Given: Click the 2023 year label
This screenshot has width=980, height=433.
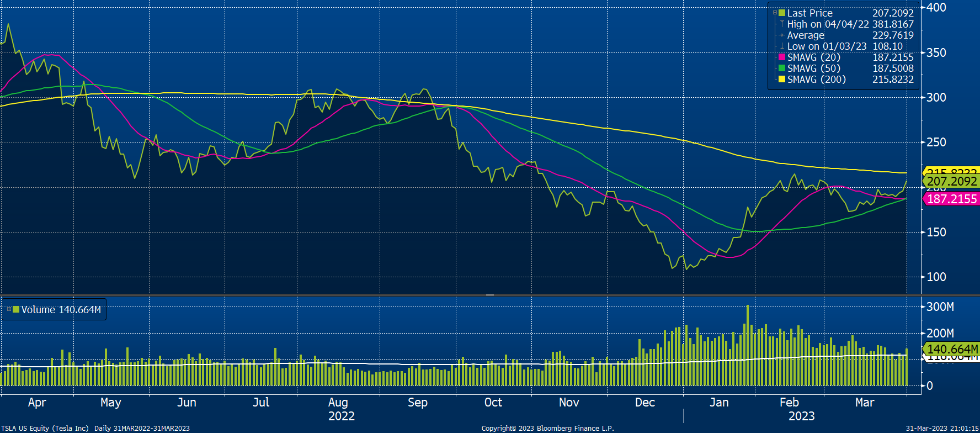Looking at the screenshot, I should click(x=802, y=416).
